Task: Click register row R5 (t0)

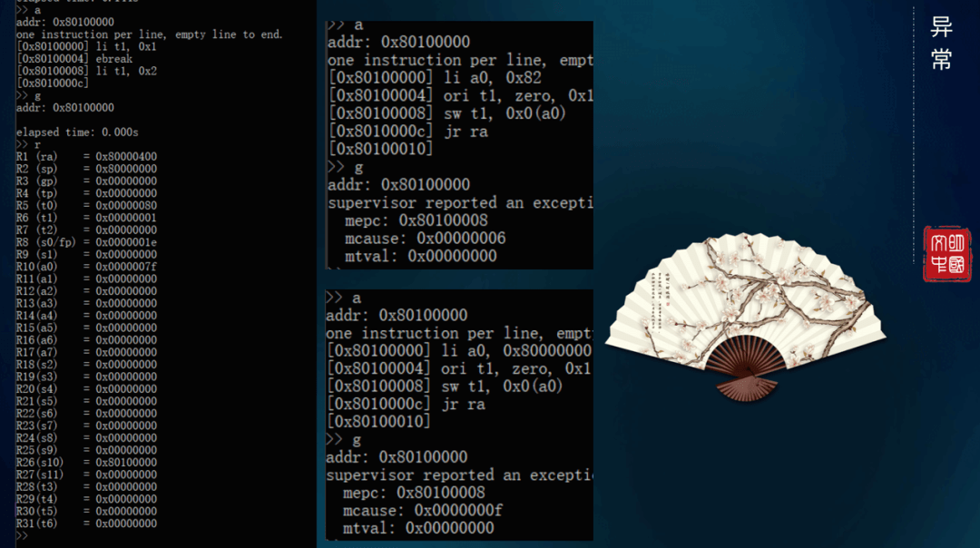Action: pos(86,206)
